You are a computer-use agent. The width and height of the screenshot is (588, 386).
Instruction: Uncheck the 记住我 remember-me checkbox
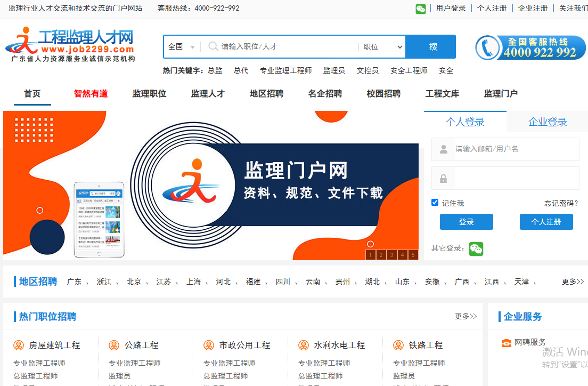click(435, 203)
